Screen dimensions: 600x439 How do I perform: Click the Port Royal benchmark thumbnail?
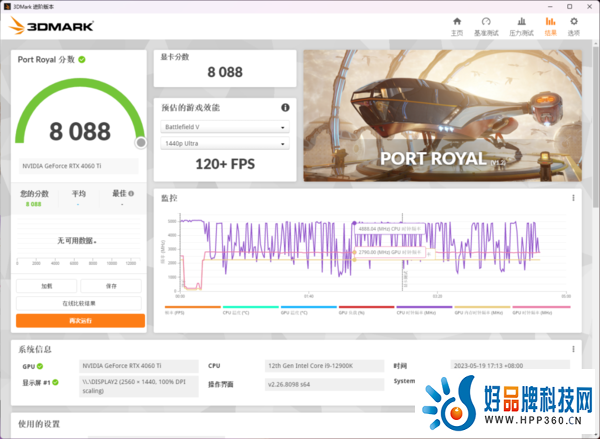tap(443, 116)
